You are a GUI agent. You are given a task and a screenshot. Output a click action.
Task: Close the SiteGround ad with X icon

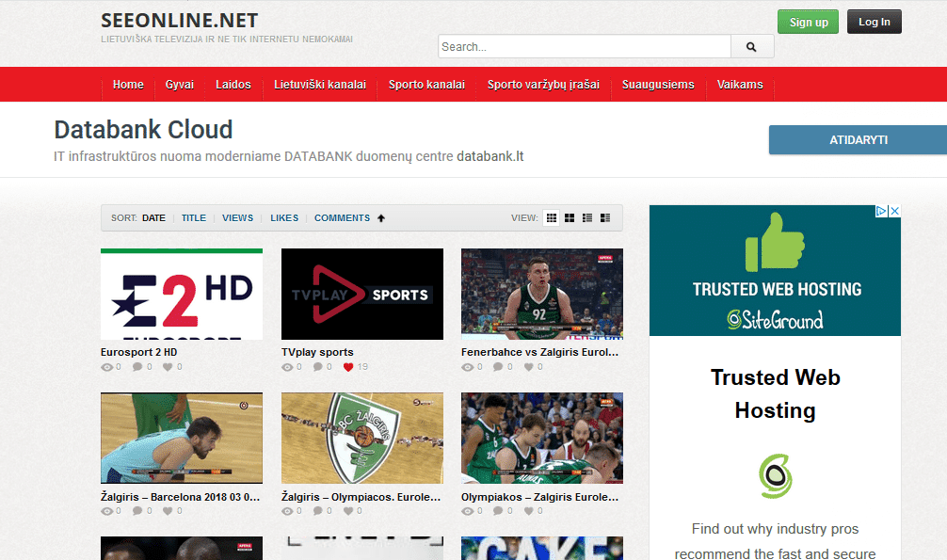pos(895,211)
